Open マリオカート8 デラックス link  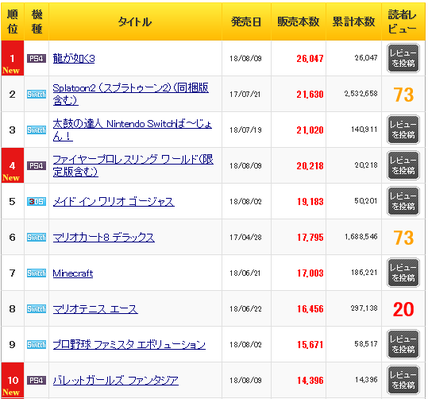(x=104, y=238)
